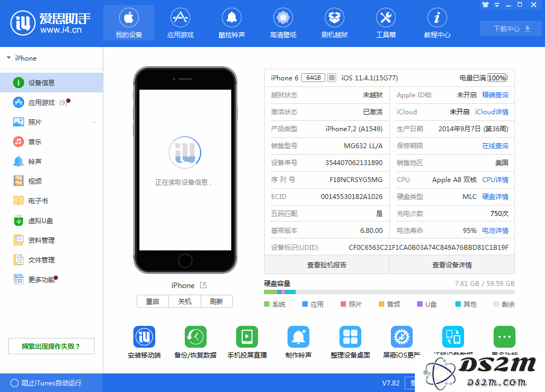The height and width of the screenshot is (392, 545).
Task: Open 教程中心 tutorial center tab
Action: pyautogui.click(x=437, y=22)
